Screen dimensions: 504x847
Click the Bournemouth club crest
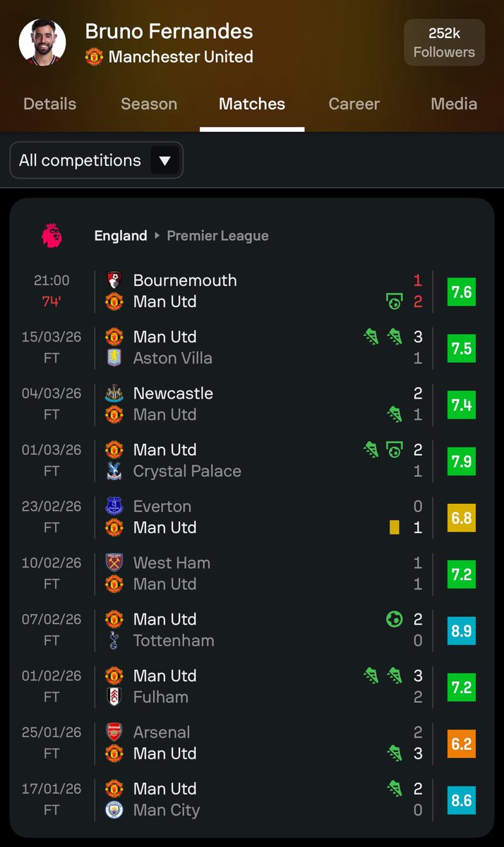click(114, 280)
